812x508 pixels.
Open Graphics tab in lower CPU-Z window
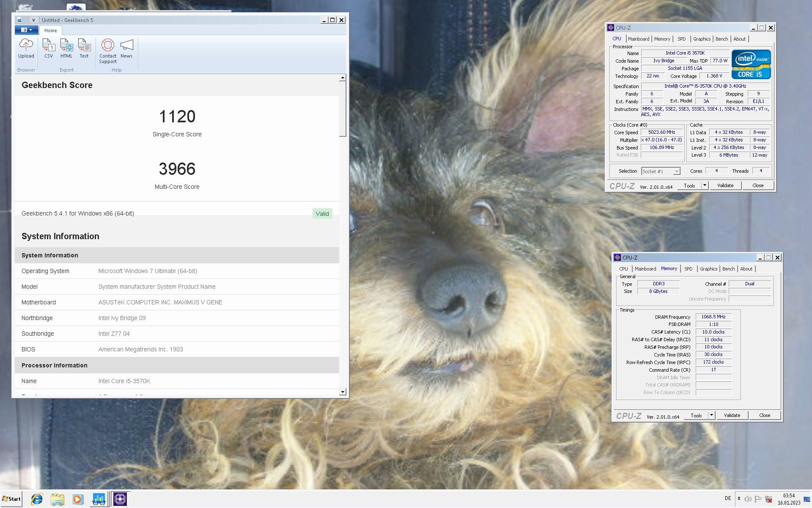pos(709,269)
